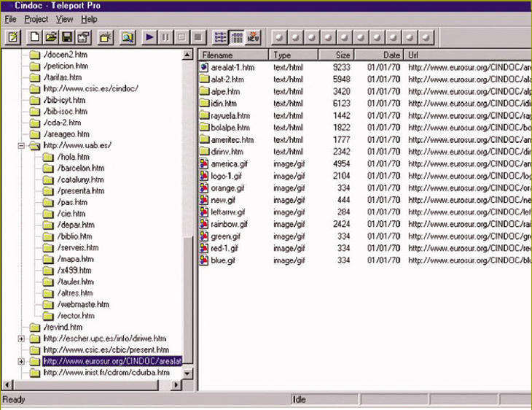Open the View menu
The height and width of the screenshot is (410, 532).
click(64, 19)
